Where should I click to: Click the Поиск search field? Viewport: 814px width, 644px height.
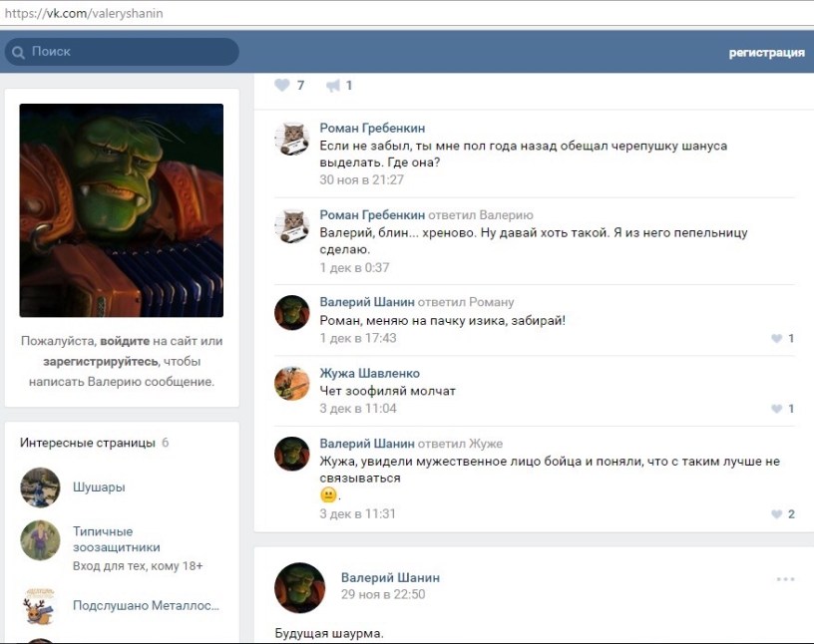tap(130, 52)
